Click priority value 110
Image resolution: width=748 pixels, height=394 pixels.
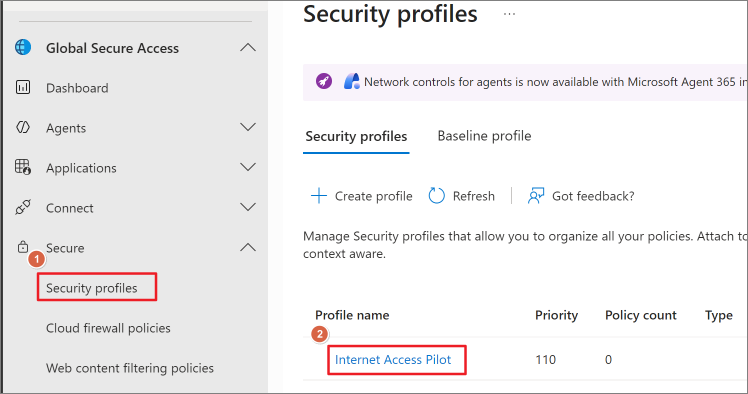pos(545,360)
